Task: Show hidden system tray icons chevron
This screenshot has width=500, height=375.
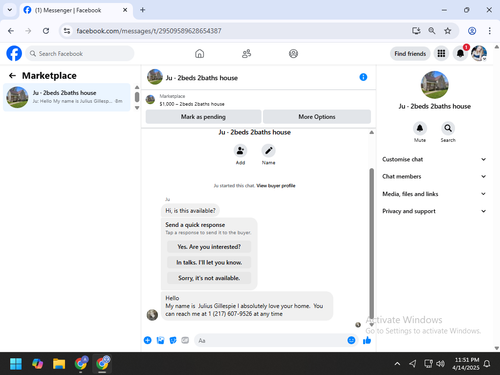Action: [397, 364]
